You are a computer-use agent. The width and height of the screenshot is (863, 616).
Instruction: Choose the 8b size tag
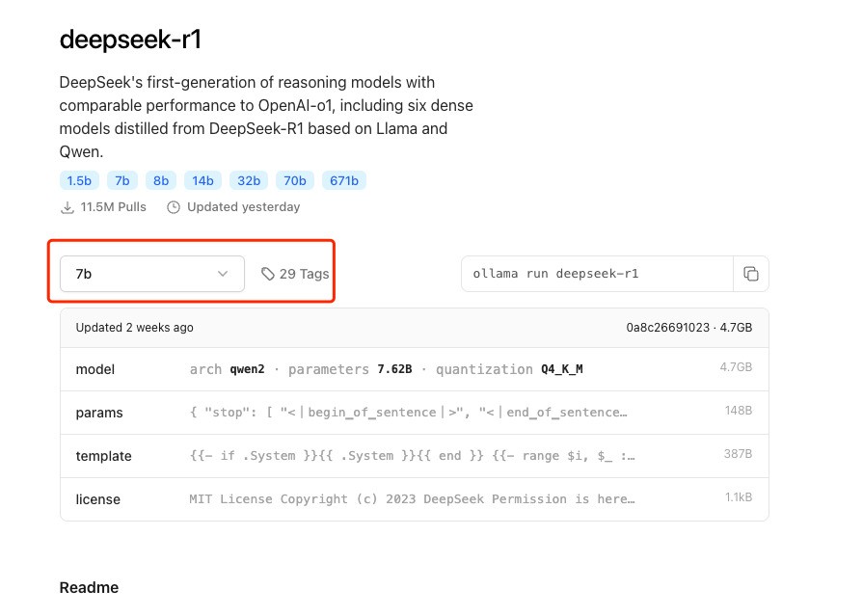coord(160,180)
